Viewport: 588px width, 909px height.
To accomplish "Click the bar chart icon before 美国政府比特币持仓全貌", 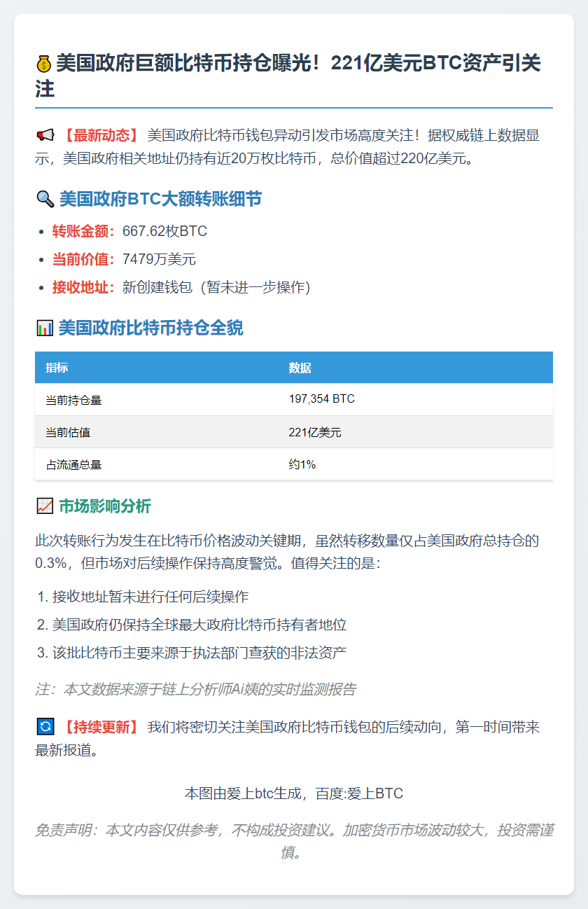I will click(45, 327).
